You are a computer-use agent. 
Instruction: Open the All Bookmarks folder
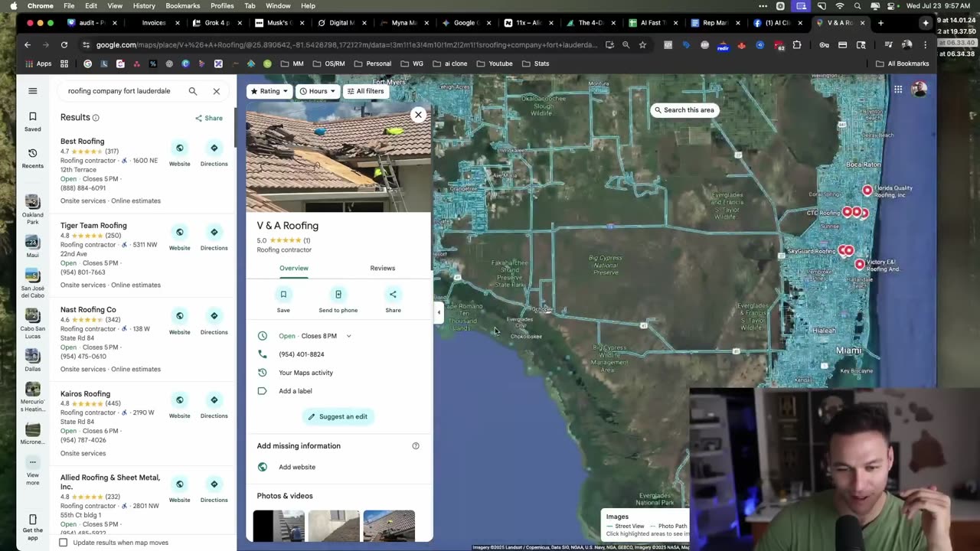point(903,64)
